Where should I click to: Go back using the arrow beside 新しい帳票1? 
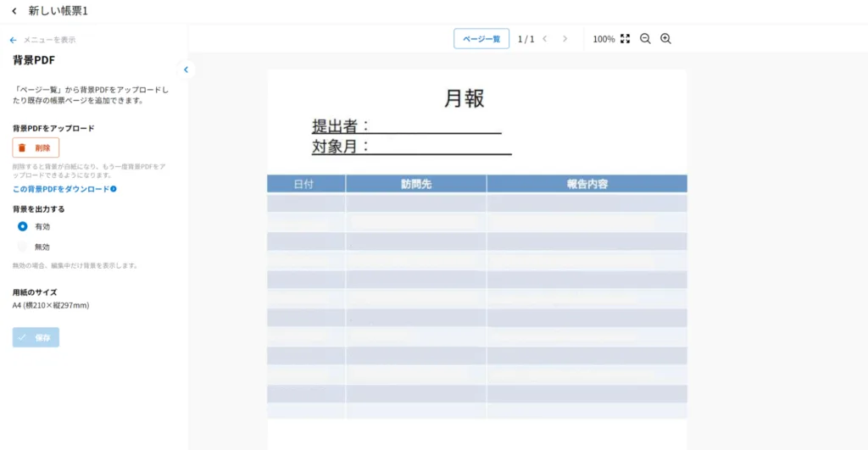(x=14, y=10)
